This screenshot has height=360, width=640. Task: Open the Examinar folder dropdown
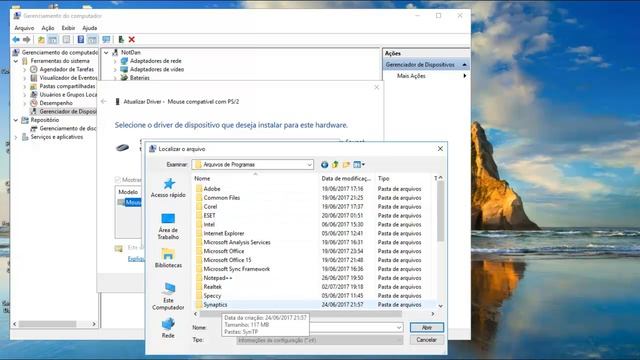point(309,164)
